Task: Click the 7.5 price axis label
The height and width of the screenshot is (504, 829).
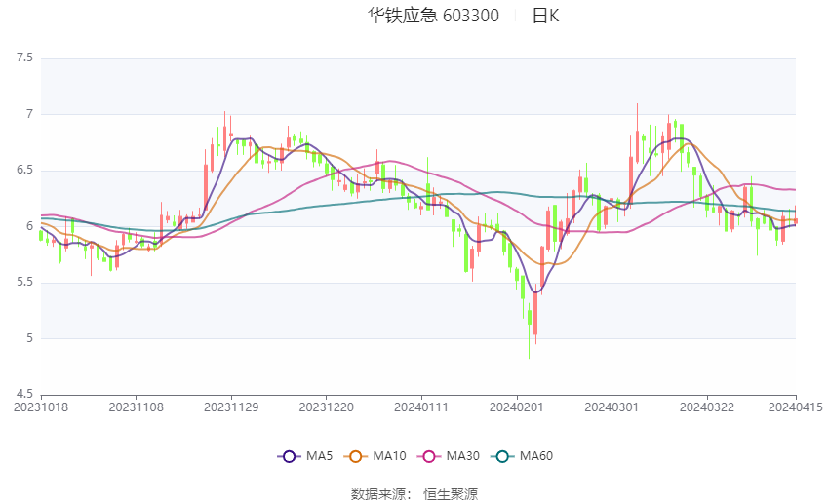Action: coord(24,58)
